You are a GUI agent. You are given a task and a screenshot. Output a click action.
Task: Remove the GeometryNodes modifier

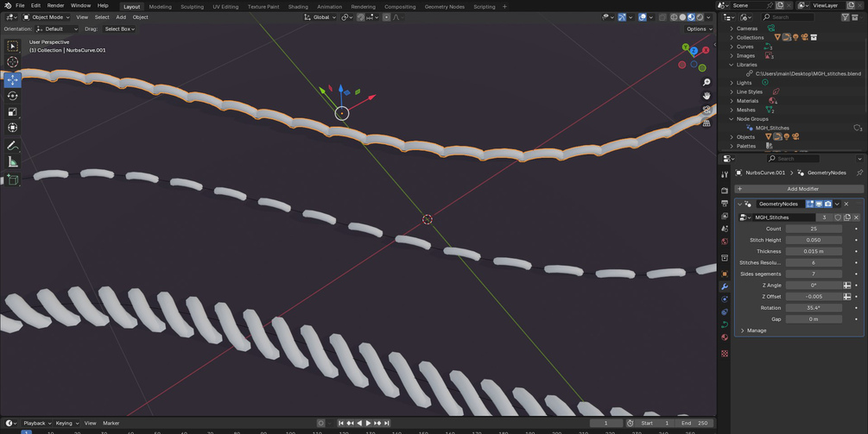tap(846, 204)
